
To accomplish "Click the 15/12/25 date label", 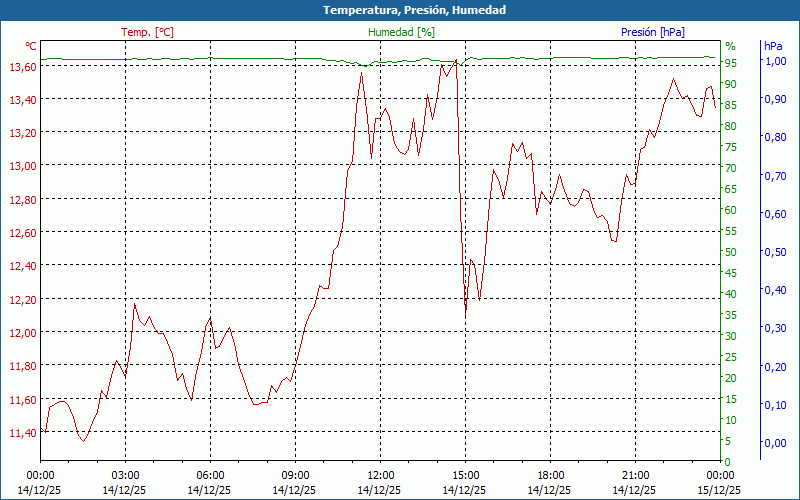I will pos(720,490).
